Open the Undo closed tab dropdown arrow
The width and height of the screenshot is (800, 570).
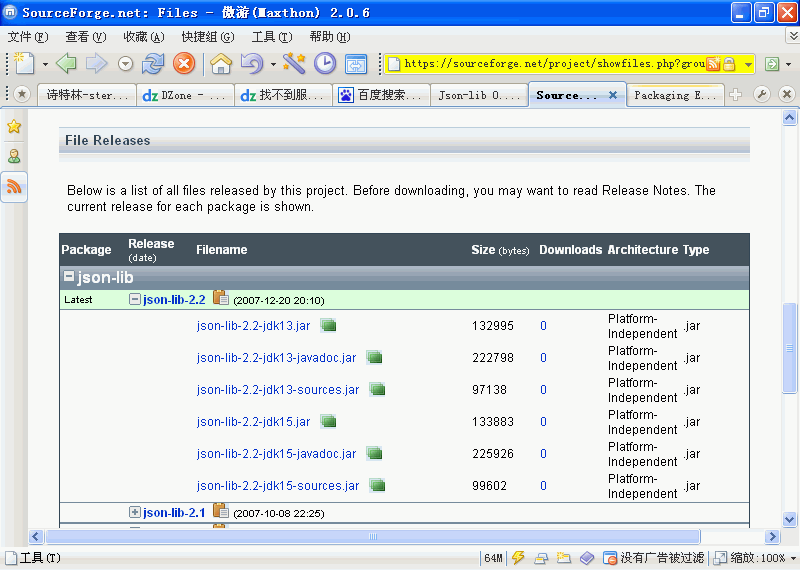pyautogui.click(x=273, y=64)
